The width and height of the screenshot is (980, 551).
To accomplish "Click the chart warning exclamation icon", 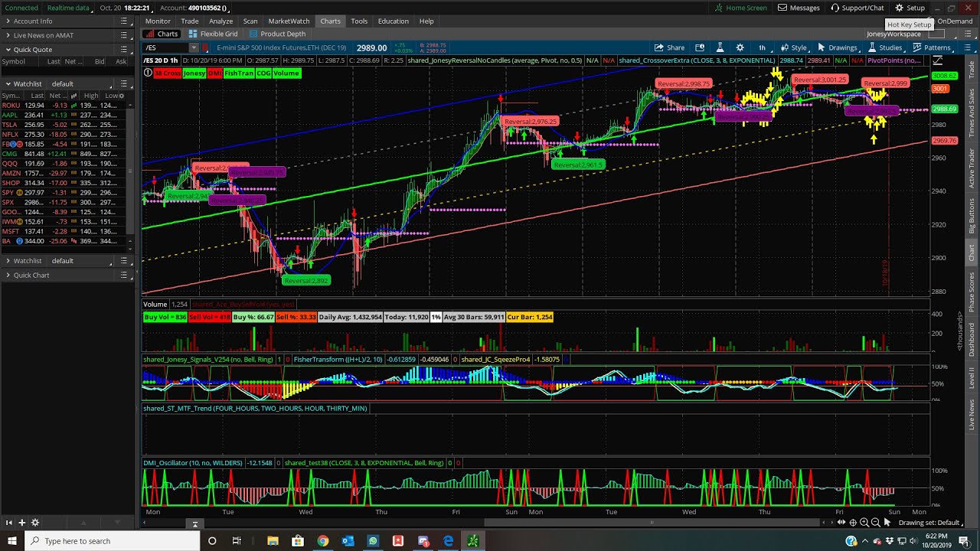I will coord(148,73).
